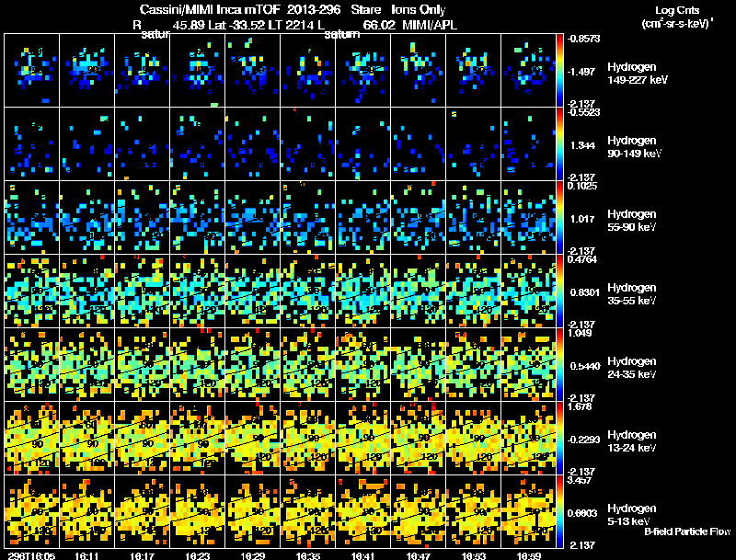Click the '296T16:05' time label
The height and width of the screenshot is (560, 736).
[x=31, y=555]
